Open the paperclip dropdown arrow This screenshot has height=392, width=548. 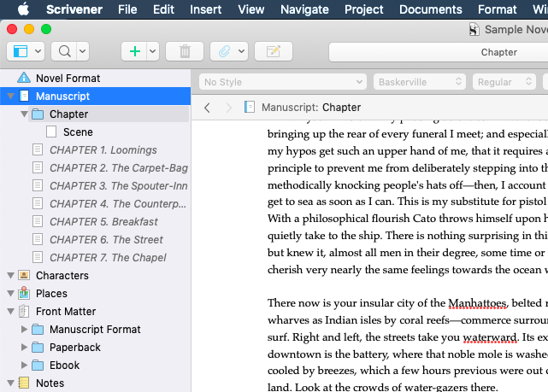(241, 51)
